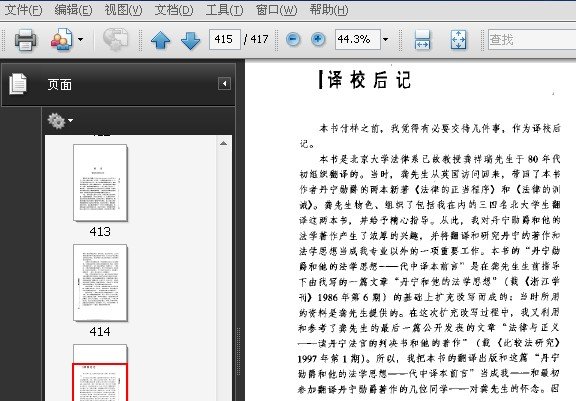The image size is (576, 401).
Task: Zoom out with the minus button
Action: pyautogui.click(x=293, y=39)
